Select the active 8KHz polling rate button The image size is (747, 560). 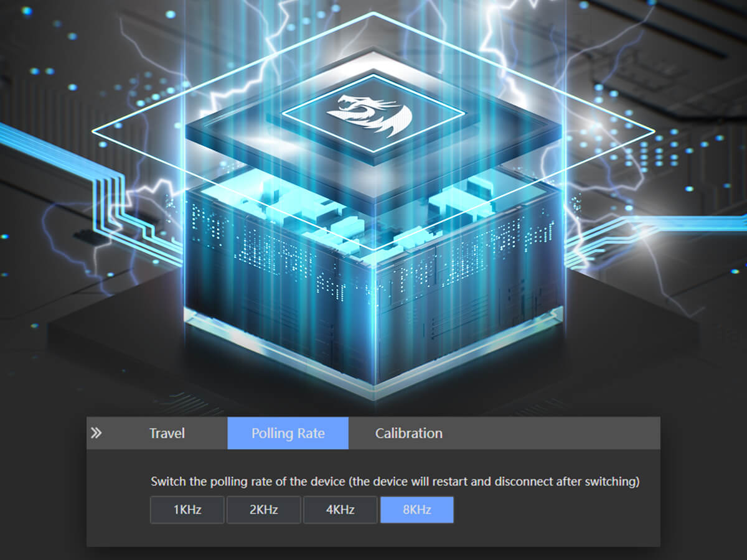(x=416, y=510)
